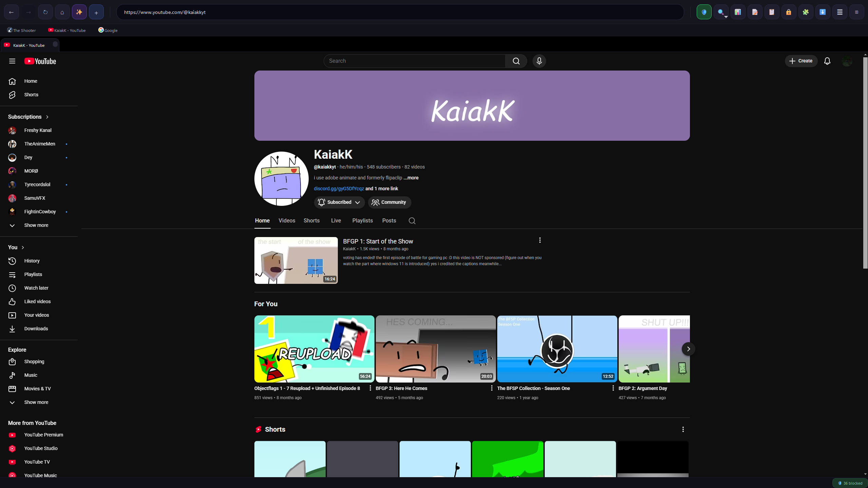Click the voice search microphone icon

point(539,61)
